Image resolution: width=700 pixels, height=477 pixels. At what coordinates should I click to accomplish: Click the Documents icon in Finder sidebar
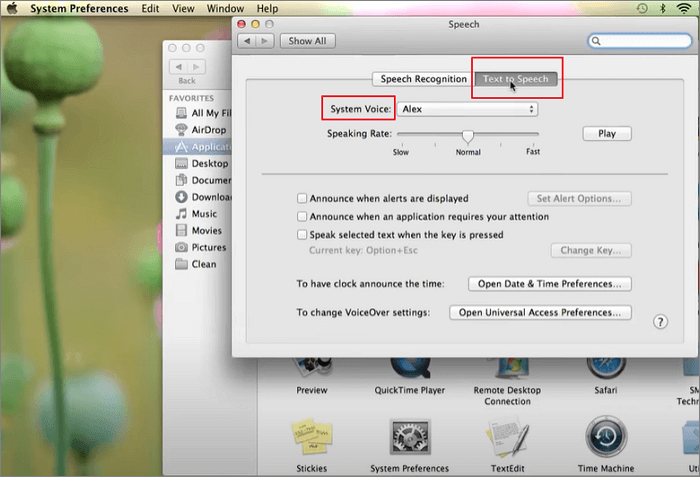(181, 180)
